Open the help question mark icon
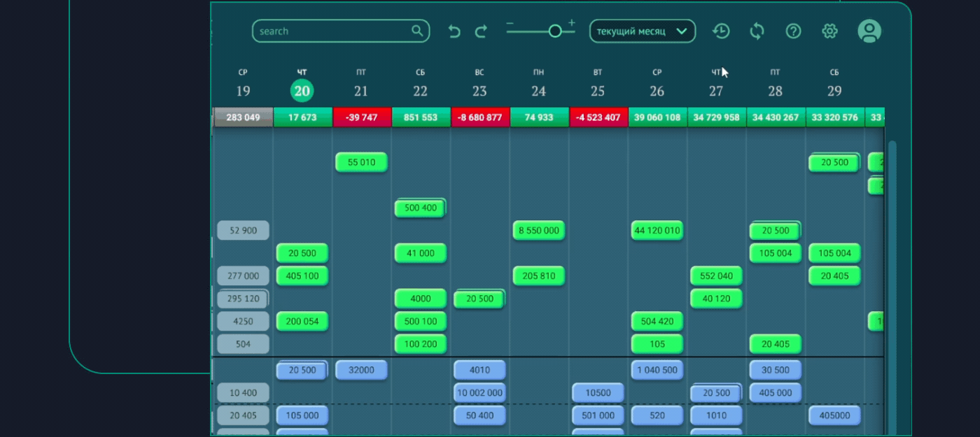The width and height of the screenshot is (980, 437). [x=793, y=31]
